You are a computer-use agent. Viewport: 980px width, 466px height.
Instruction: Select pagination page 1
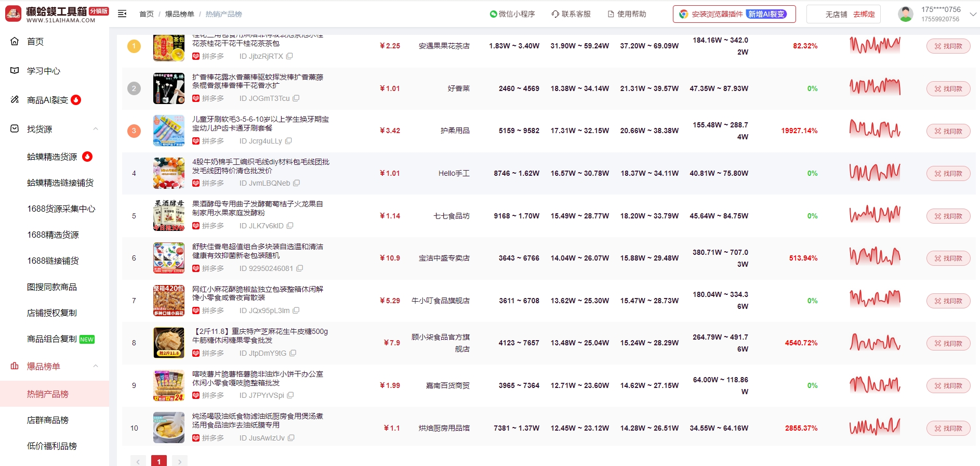point(159,461)
